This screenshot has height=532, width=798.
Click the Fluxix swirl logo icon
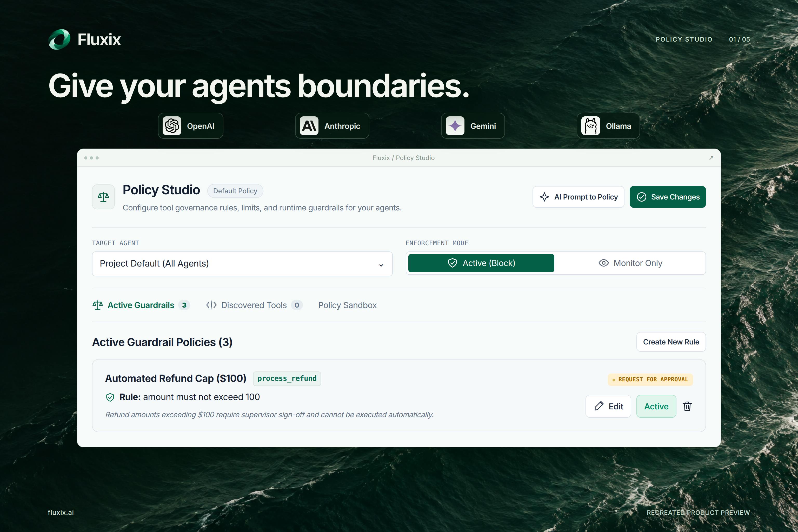click(59, 39)
